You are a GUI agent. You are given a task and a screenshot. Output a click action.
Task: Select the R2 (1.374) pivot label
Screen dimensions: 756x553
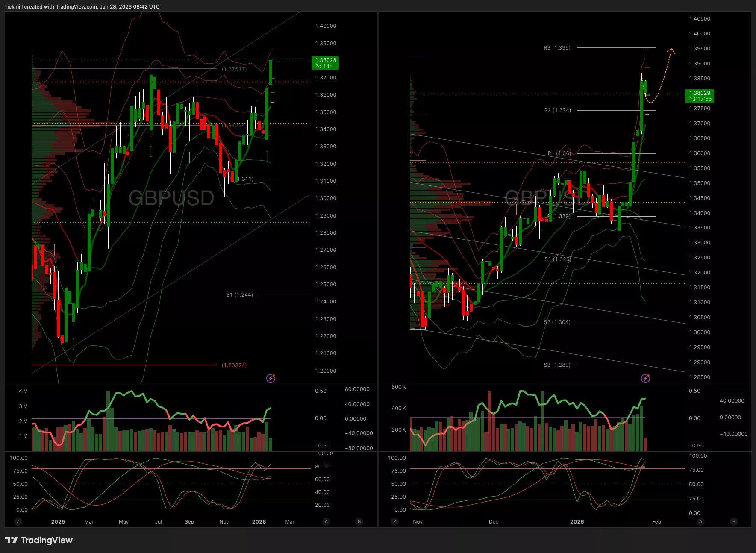click(x=557, y=110)
